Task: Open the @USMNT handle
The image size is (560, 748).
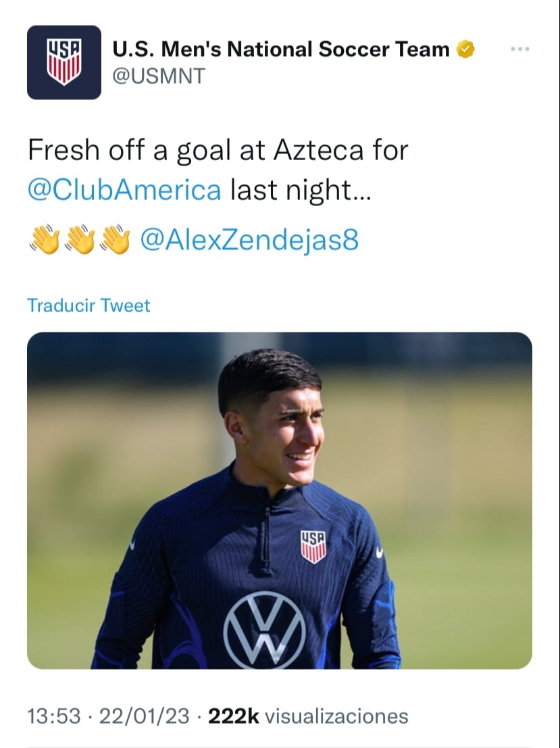Action: point(157,76)
